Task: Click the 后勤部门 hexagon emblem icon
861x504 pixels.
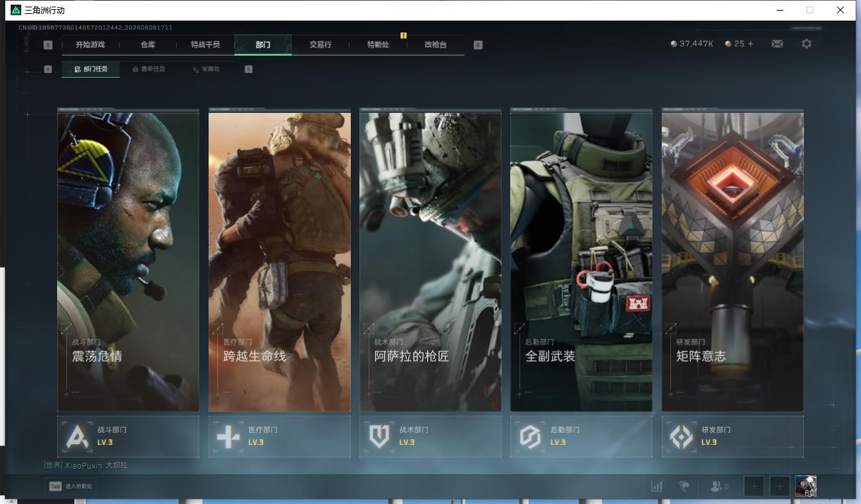Action: coord(530,437)
